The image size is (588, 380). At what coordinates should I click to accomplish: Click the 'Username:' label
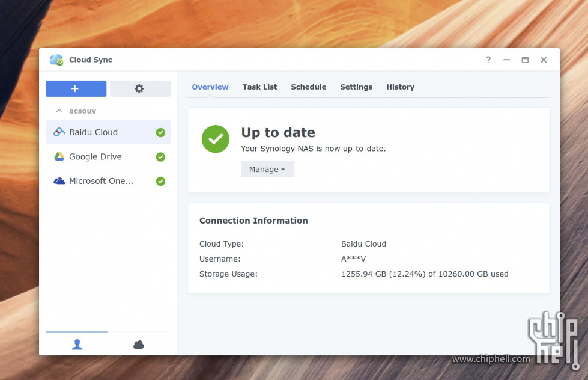coord(220,259)
